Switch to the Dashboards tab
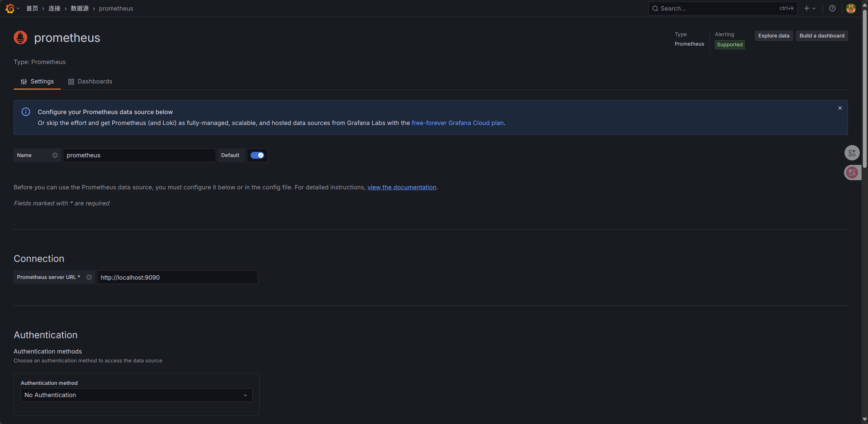The width and height of the screenshot is (868, 424). click(90, 82)
